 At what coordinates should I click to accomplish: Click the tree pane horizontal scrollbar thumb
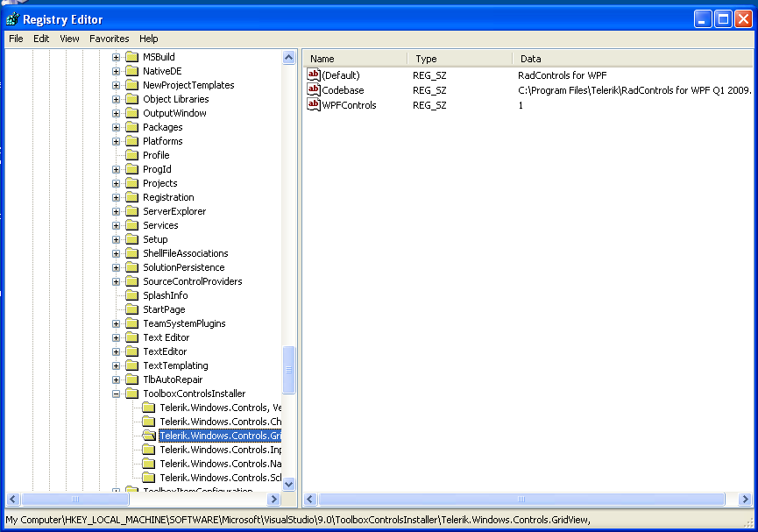click(x=75, y=499)
